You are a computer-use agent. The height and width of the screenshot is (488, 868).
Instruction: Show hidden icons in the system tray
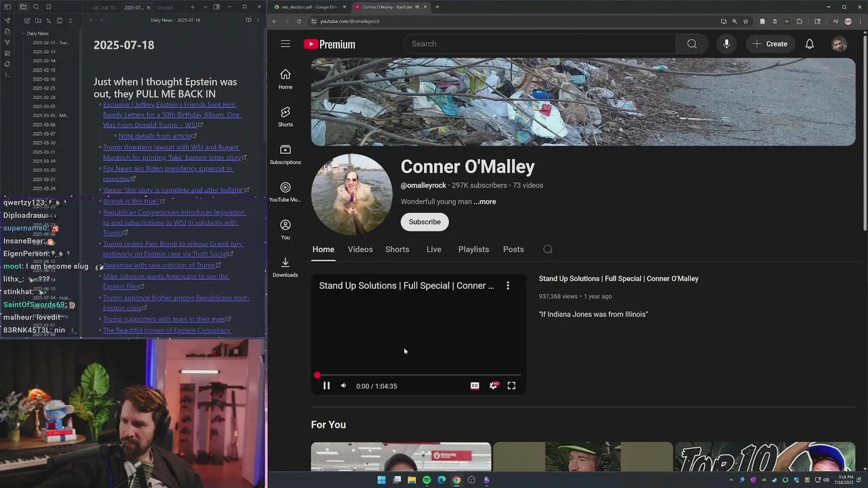[731, 480]
